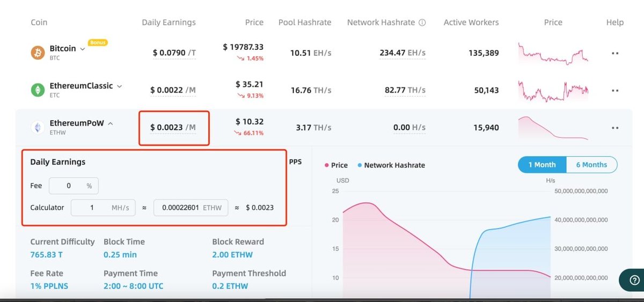Click EthereumClassic active workers 50,143

pyautogui.click(x=486, y=91)
